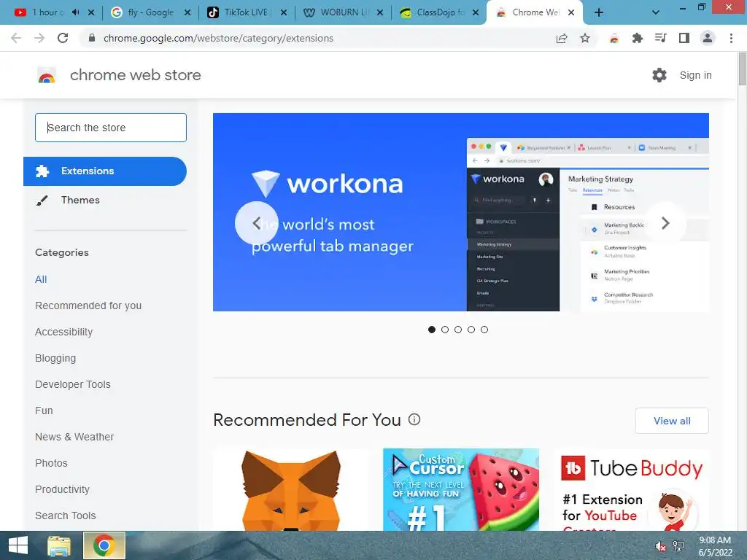Open File Explorer from the taskbar
The image size is (747, 560).
click(x=59, y=545)
